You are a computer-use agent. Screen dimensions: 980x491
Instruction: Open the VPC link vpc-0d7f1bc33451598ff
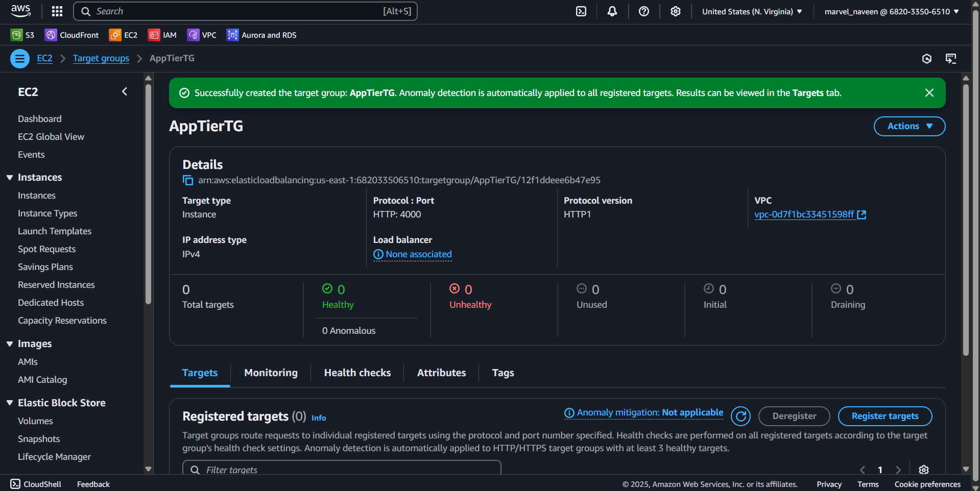(x=810, y=214)
